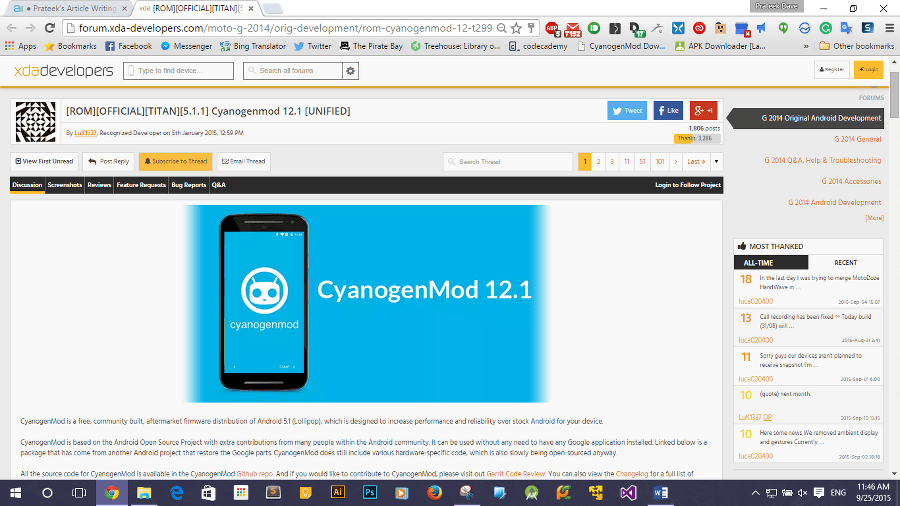Open the Github repo link

(254, 474)
